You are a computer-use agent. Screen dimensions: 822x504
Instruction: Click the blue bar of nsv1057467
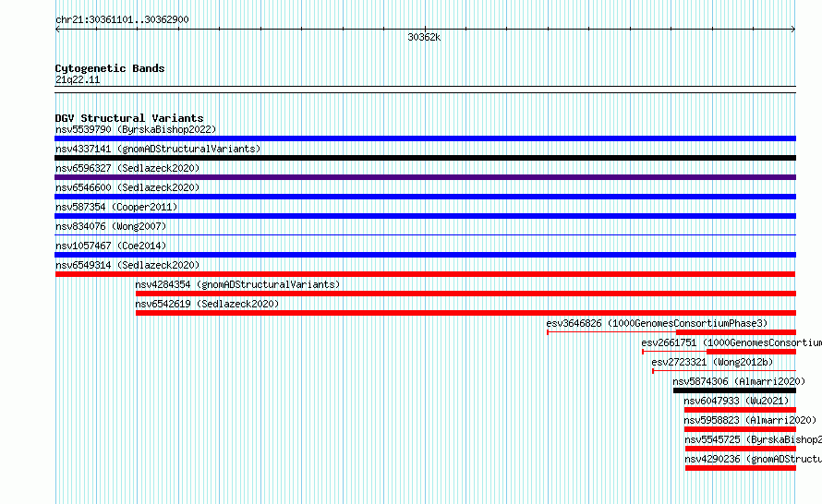425,255
